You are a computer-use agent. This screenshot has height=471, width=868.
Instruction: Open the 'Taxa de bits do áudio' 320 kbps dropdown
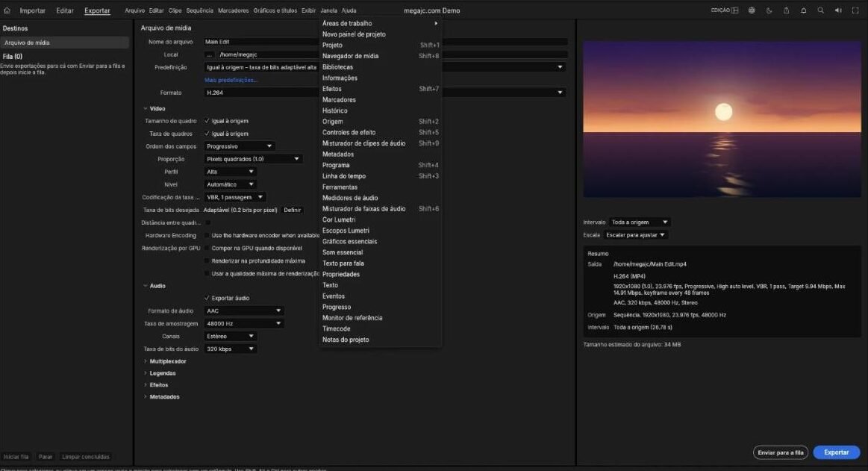230,349
